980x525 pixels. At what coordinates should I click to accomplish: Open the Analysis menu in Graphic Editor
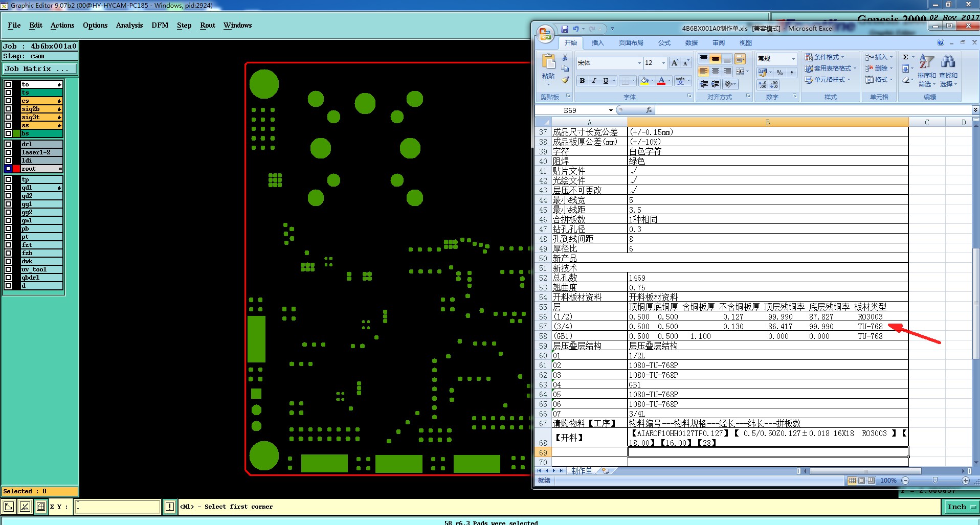(129, 25)
